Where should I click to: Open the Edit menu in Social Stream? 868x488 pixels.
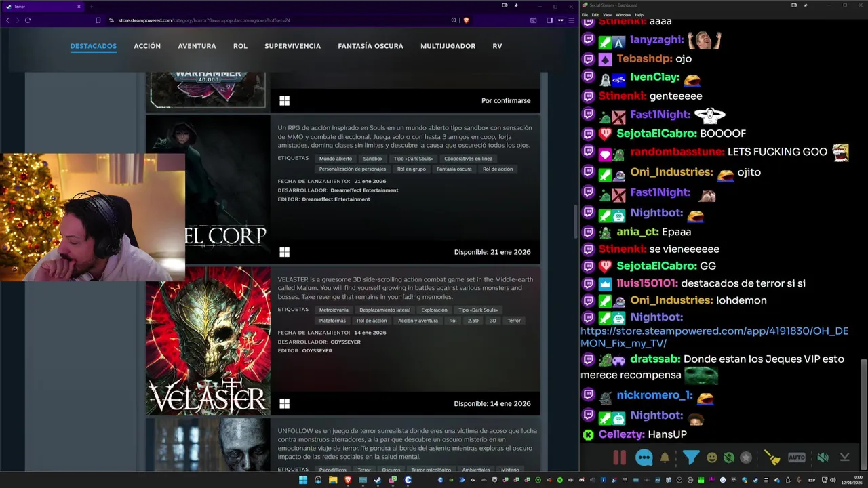[595, 14]
